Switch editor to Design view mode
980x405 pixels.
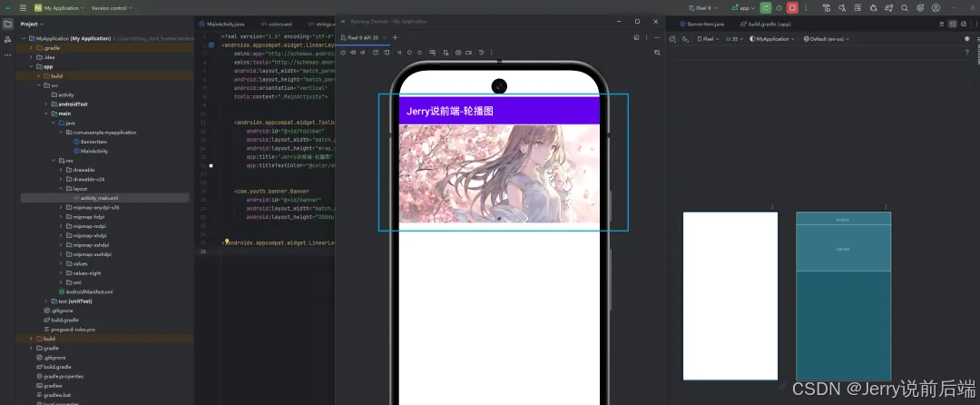click(x=963, y=24)
